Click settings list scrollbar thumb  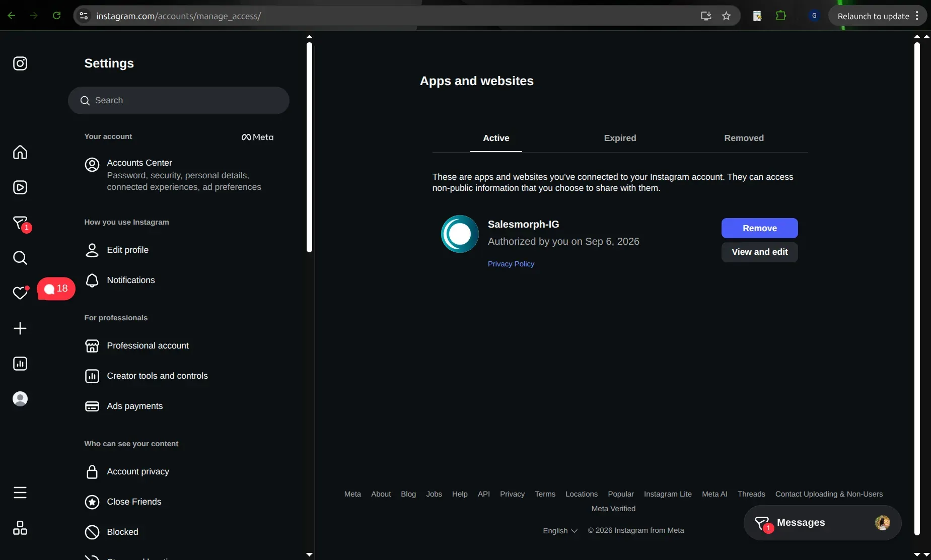coord(309,147)
